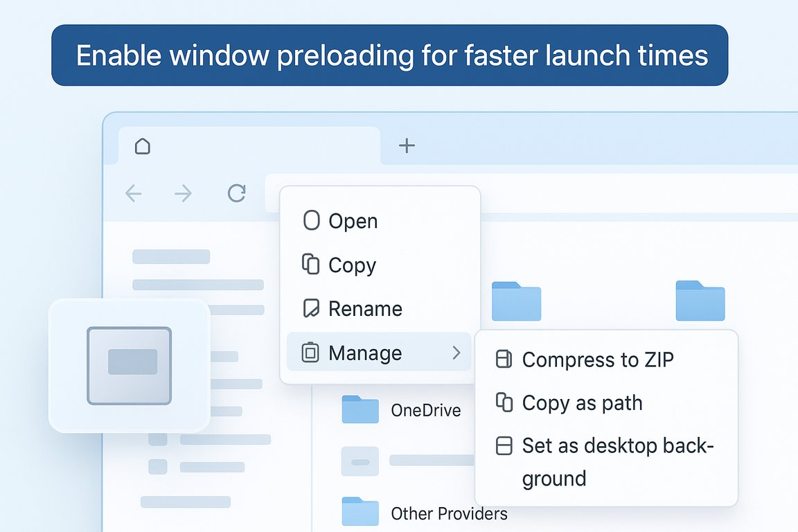Click the desktop background icon
Image resolution: width=798 pixels, height=532 pixels.
tap(504, 445)
